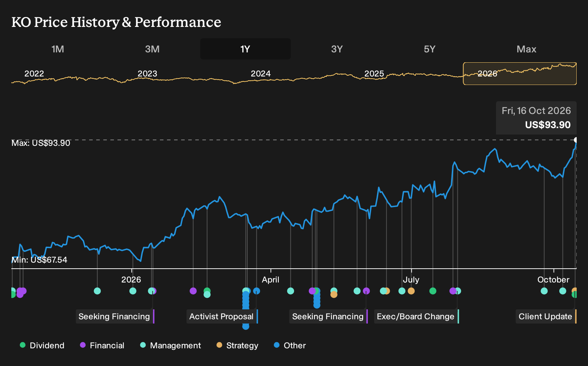Screen dimensions: 588x366
Task: Click the 'Max: US$93.90' label
Action: pyautogui.click(x=41, y=143)
